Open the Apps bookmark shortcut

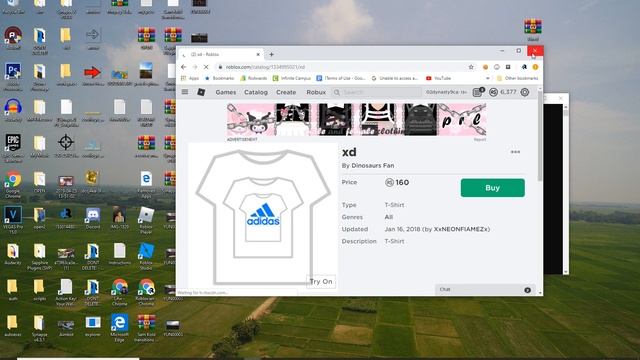190,78
